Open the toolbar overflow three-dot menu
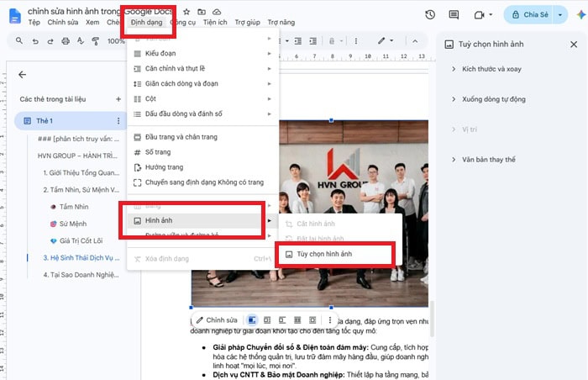 point(356,41)
